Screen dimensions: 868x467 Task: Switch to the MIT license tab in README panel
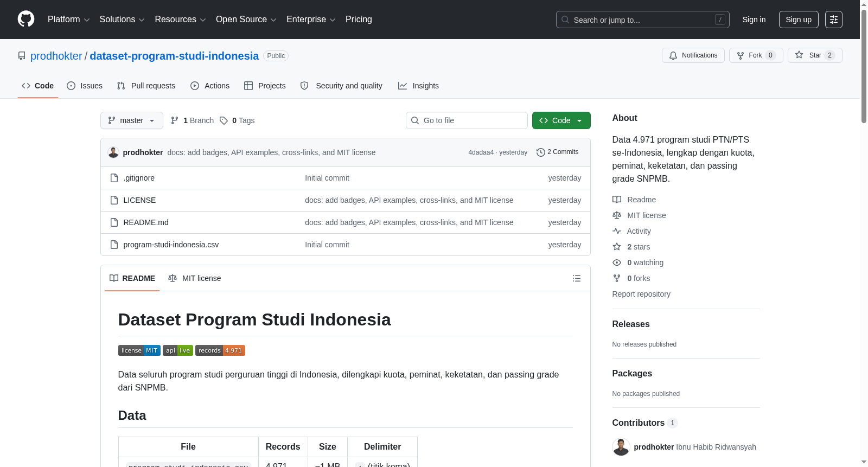pos(195,278)
